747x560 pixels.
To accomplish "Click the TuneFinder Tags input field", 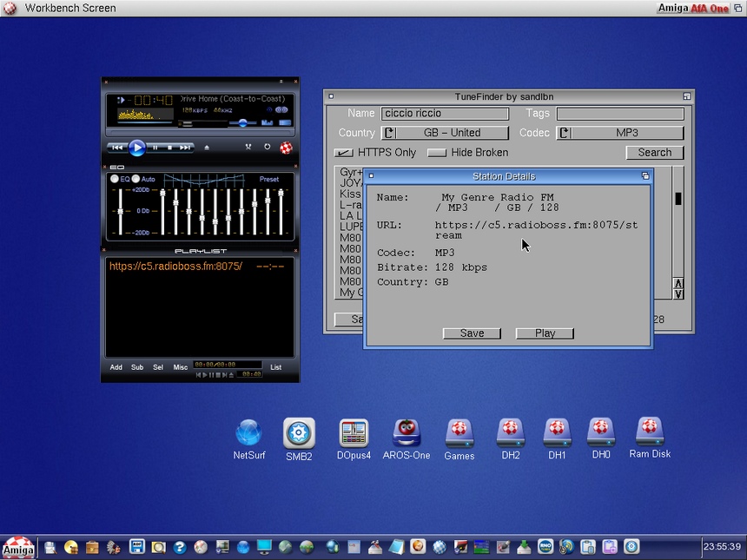I will pyautogui.click(x=620, y=114).
